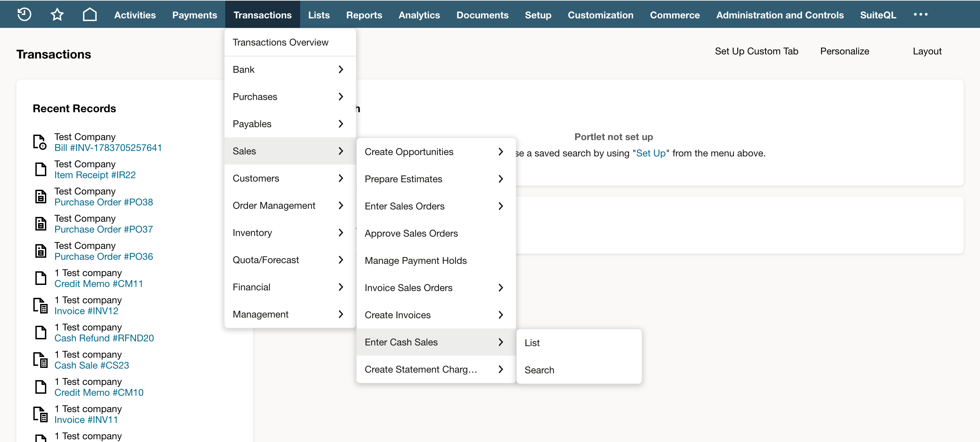Image resolution: width=980 pixels, height=442 pixels.
Task: Click the document icon beside Item Receipt #IR22
Action: pos(41,170)
